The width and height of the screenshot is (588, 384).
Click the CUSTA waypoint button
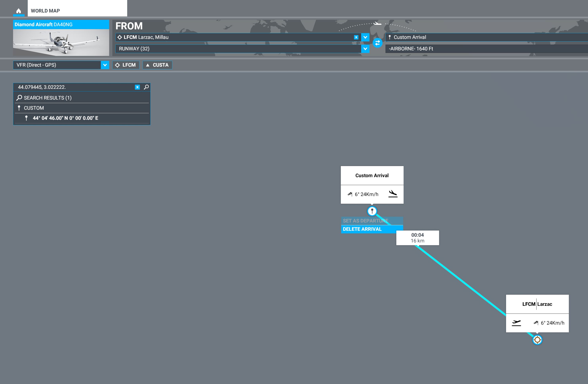(x=157, y=65)
